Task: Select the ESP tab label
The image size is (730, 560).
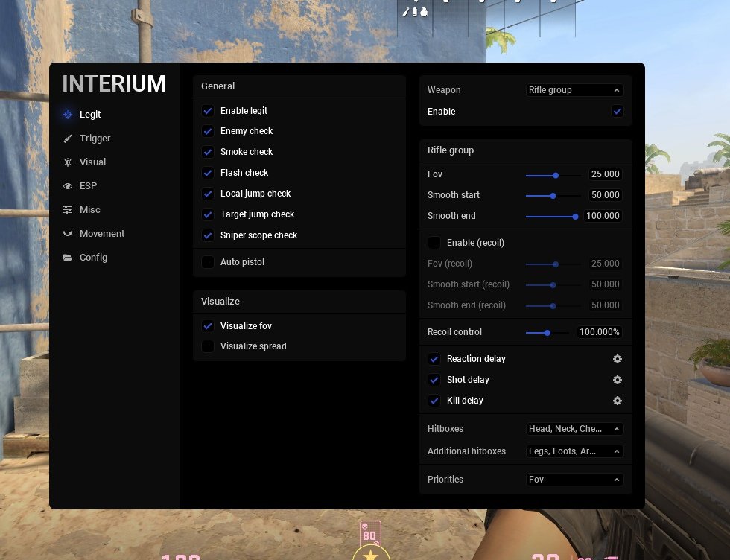Action: click(89, 185)
